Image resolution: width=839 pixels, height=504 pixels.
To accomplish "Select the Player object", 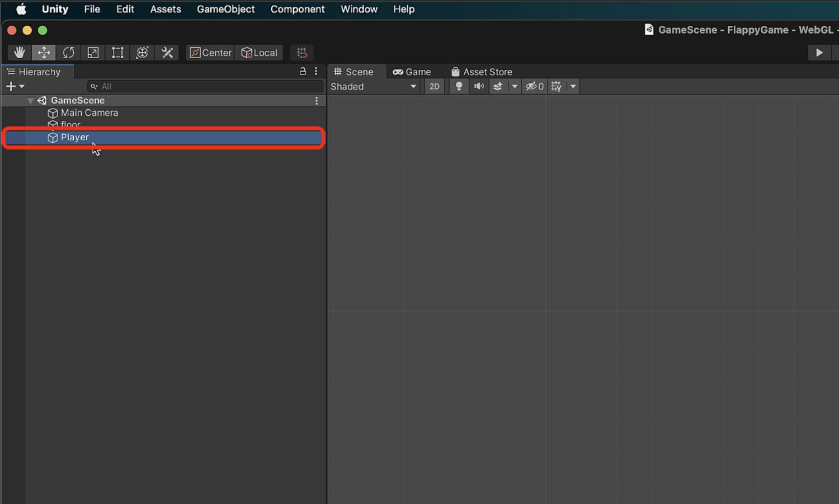I will pos(163,138).
